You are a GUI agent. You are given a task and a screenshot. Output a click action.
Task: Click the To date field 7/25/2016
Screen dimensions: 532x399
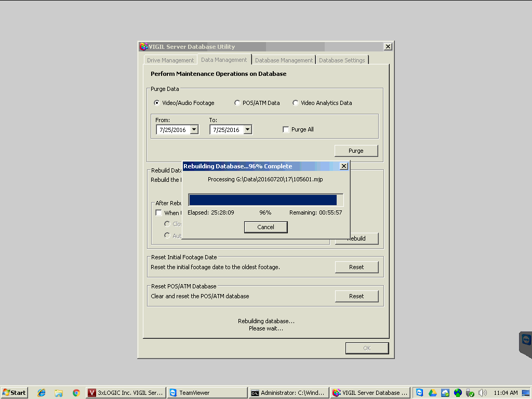(x=227, y=129)
